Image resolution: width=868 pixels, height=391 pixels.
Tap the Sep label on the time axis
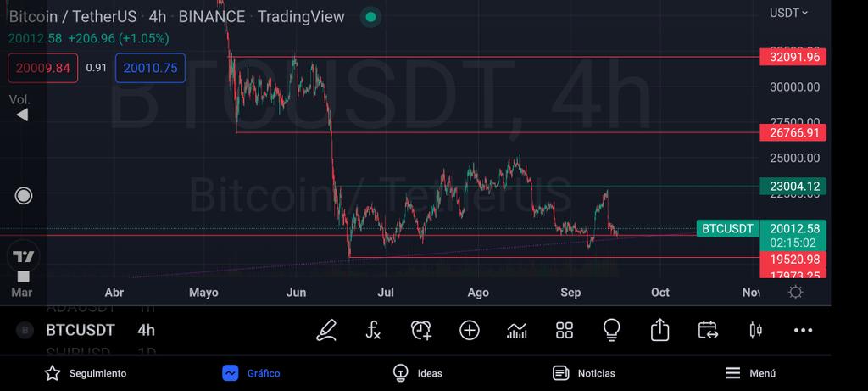coord(570,293)
